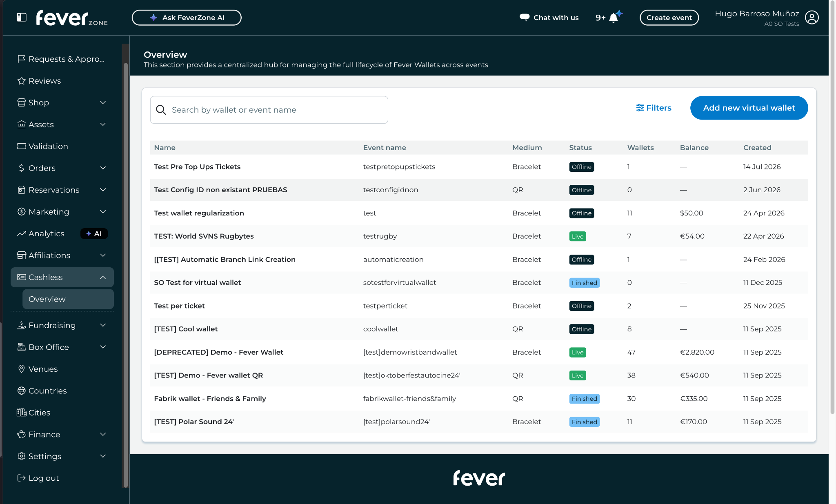The height and width of the screenshot is (504, 836).
Task: Click the Venues pin icon
Action: click(21, 369)
